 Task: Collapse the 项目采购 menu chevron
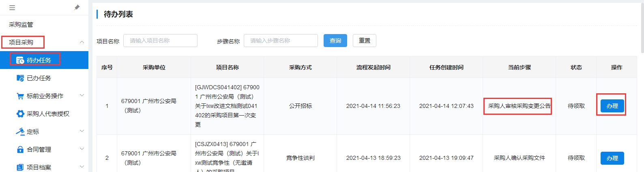click(82, 42)
